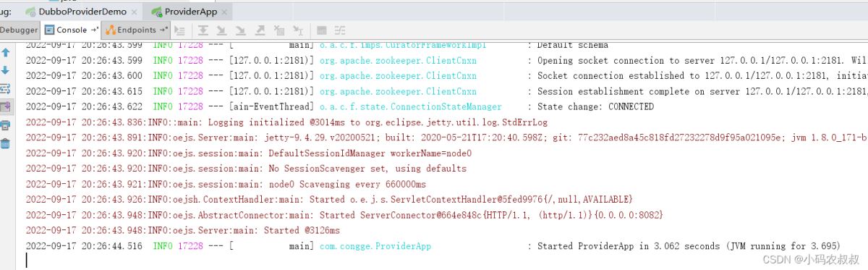Clear All console output with the trash icon
This screenshot has width=868, height=270.
click(x=6, y=143)
